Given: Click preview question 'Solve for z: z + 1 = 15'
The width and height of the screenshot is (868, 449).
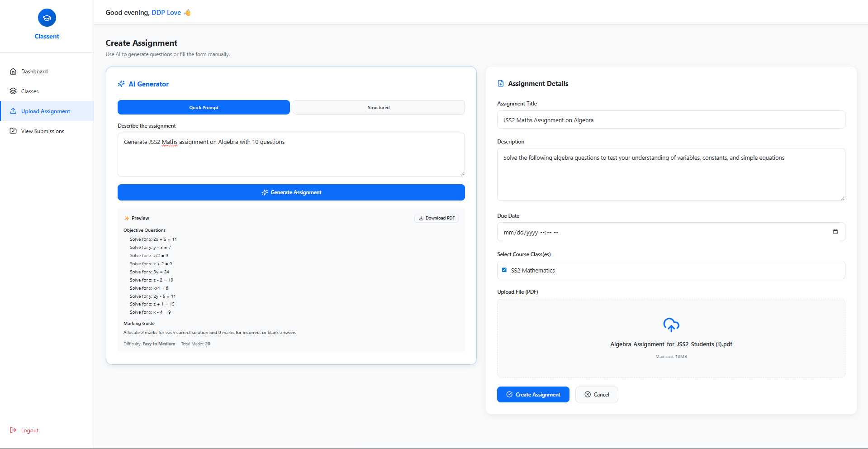Looking at the screenshot, I should 152,304.
